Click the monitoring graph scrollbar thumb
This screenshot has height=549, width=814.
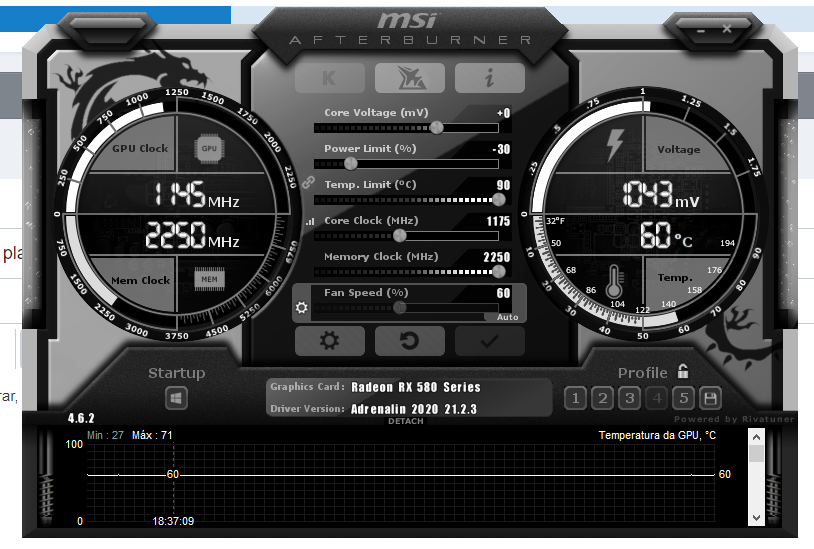coord(756,454)
